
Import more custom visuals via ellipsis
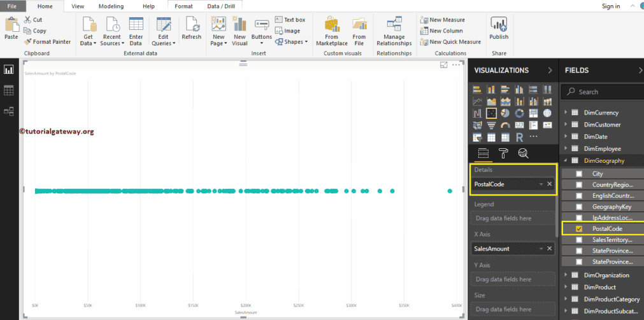[534, 136]
